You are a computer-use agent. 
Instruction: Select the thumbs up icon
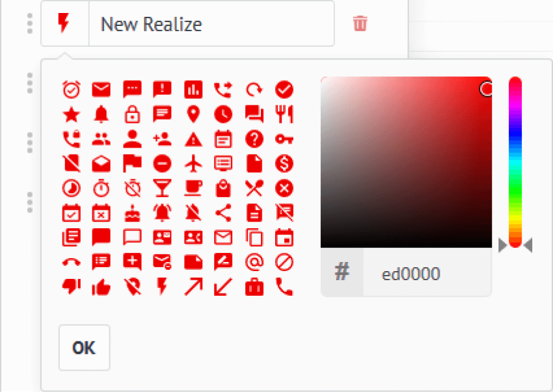click(x=101, y=287)
